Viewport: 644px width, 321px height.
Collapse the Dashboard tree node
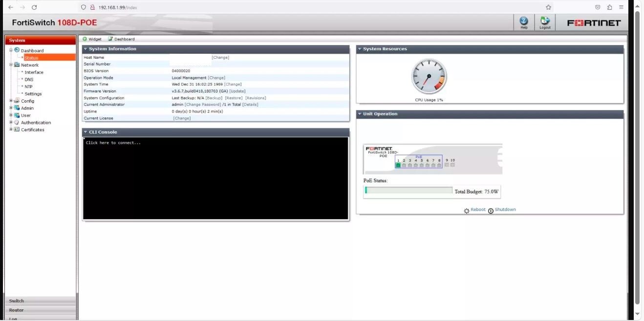click(x=11, y=50)
